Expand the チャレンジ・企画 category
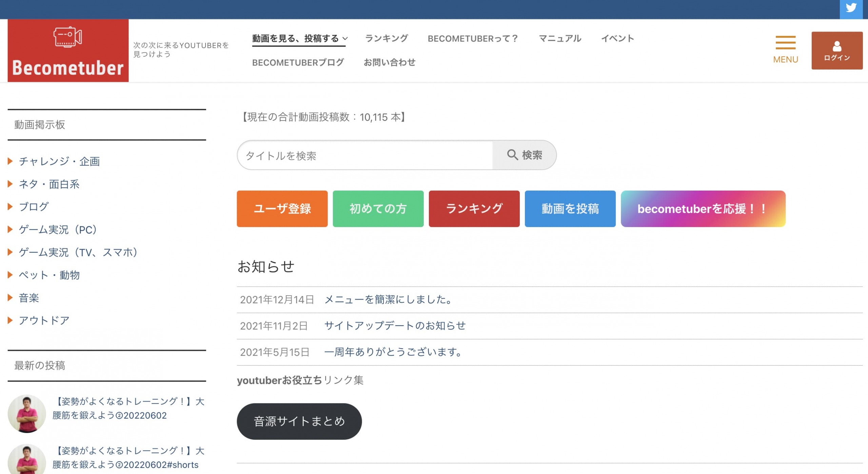Image resolution: width=868 pixels, height=474 pixels. coord(59,162)
